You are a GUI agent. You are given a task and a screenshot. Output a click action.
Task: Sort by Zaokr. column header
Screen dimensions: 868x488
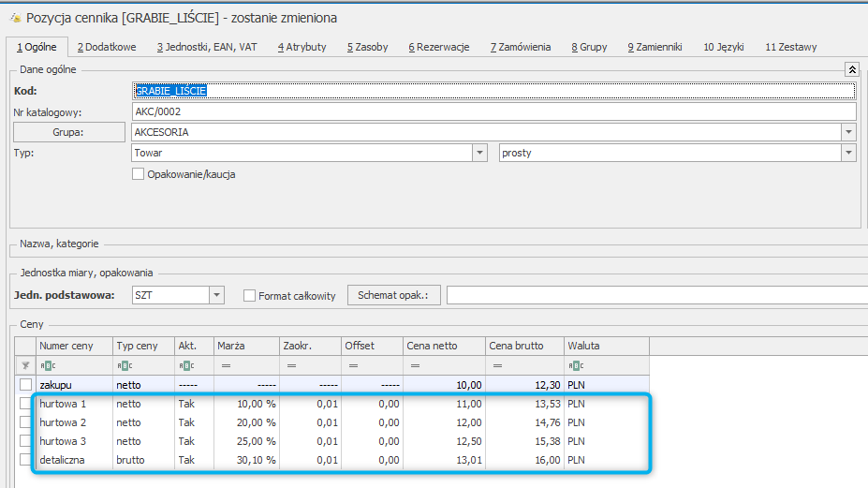coord(310,346)
